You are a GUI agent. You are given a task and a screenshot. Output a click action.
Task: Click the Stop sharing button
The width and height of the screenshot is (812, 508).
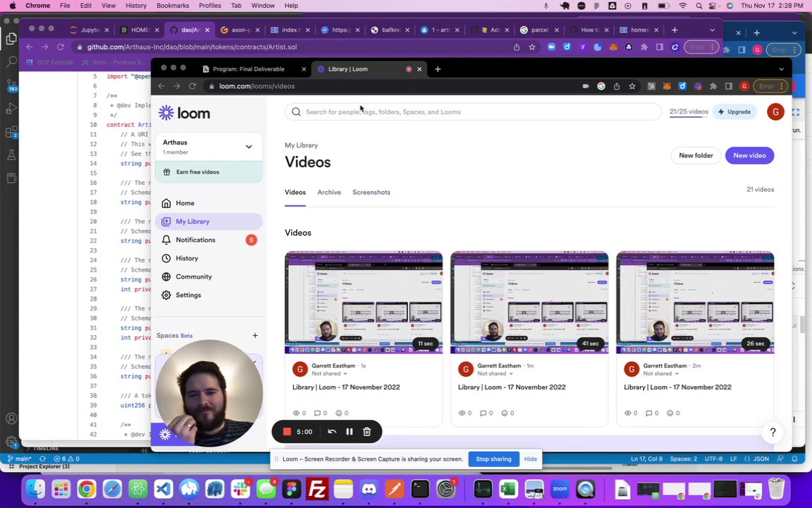coord(493,459)
